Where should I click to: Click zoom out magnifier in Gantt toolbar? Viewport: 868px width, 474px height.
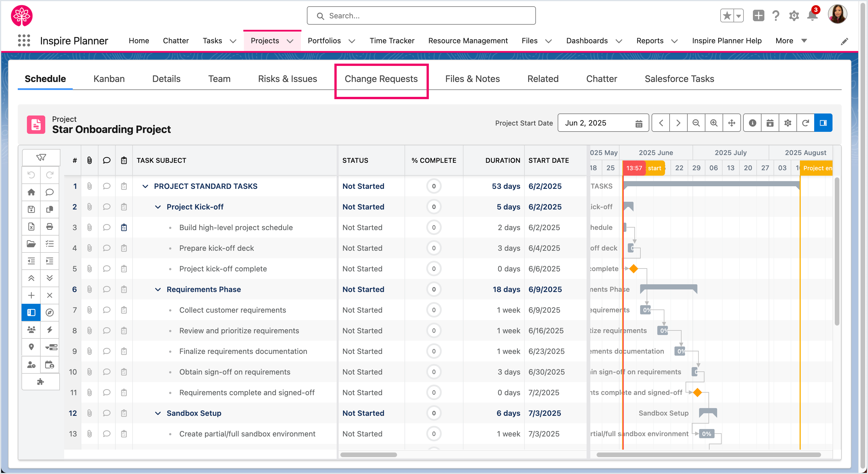696,123
